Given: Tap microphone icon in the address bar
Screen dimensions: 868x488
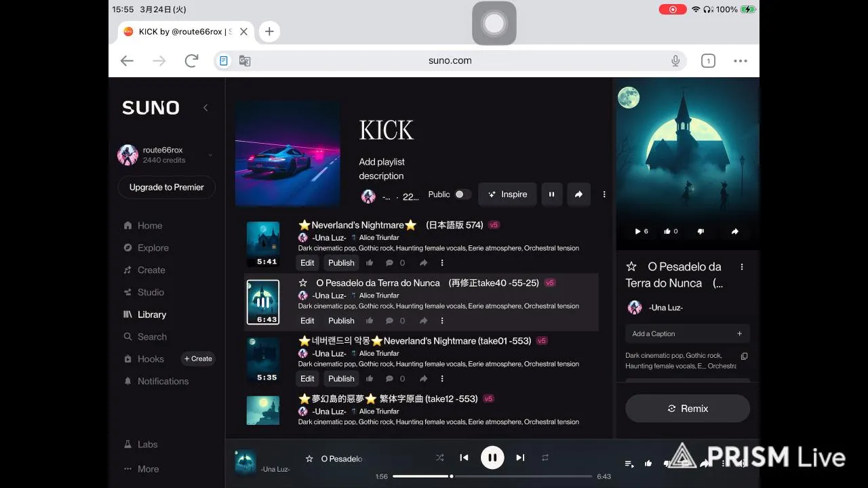Looking at the screenshot, I should coord(675,61).
